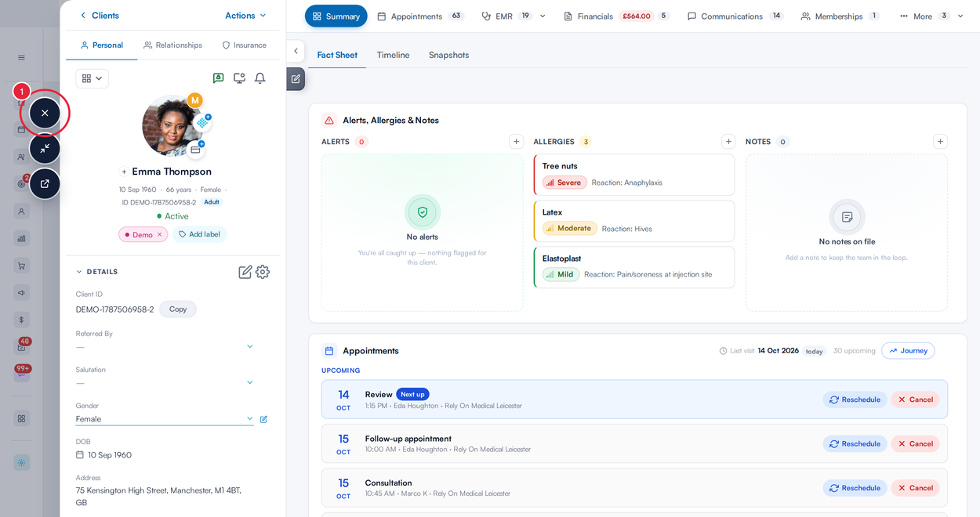Click the shopping cart sidebar icon
The width and height of the screenshot is (980, 517).
point(22,266)
